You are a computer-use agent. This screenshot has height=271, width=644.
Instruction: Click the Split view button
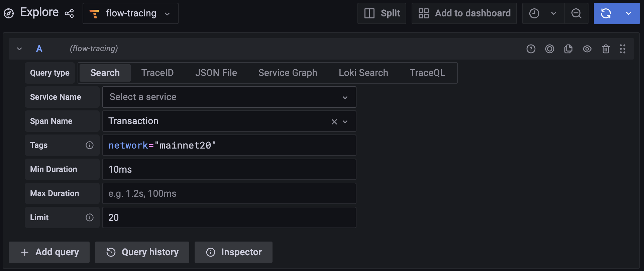382,13
